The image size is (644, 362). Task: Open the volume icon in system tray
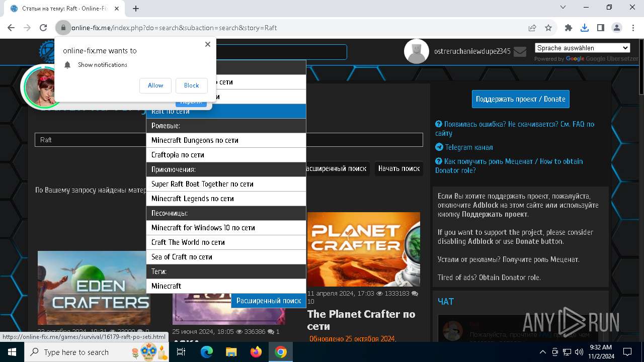point(578,352)
